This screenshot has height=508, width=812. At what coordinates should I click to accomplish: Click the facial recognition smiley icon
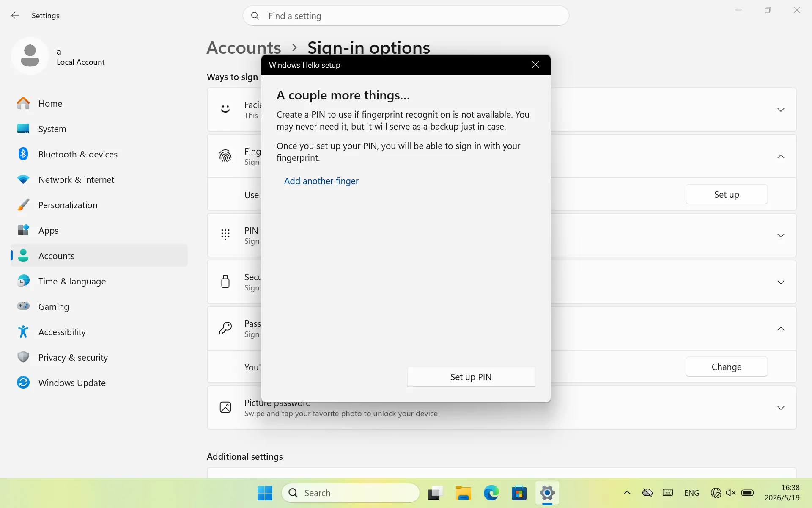(x=225, y=109)
